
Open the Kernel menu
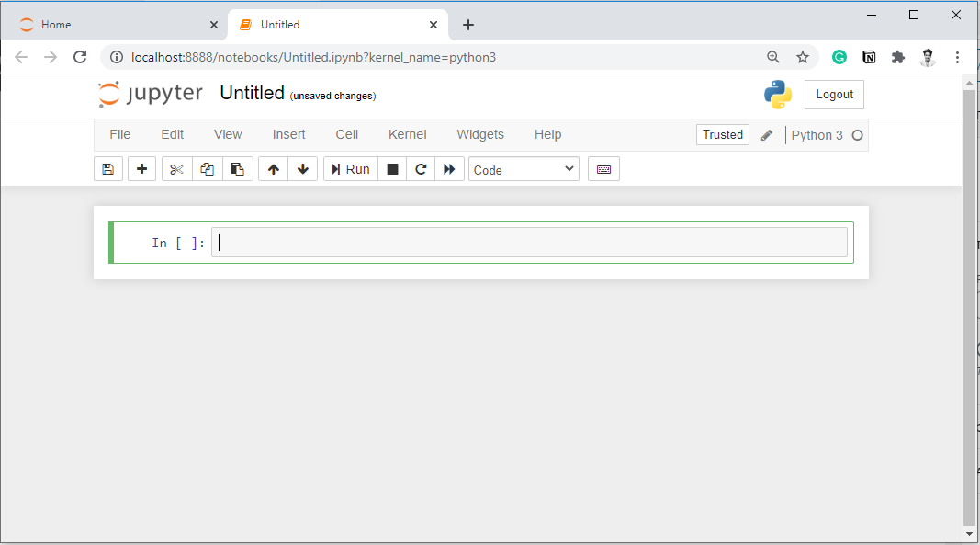407,134
